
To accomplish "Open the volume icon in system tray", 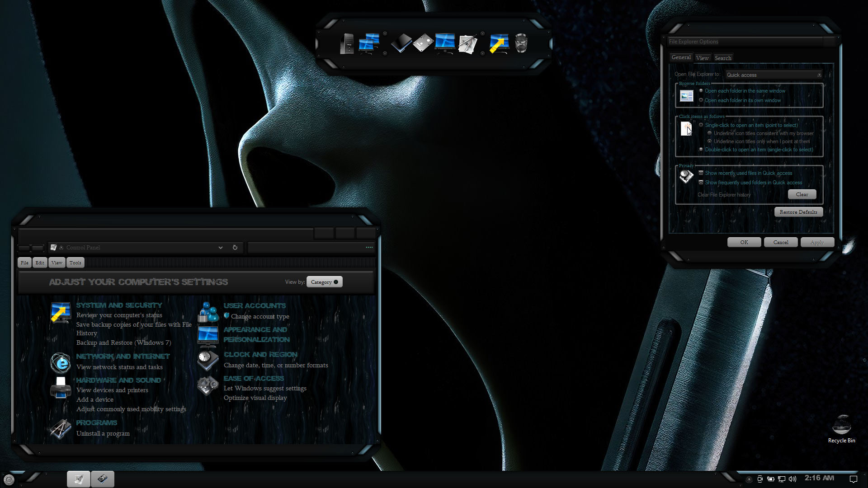I will pos(793,479).
